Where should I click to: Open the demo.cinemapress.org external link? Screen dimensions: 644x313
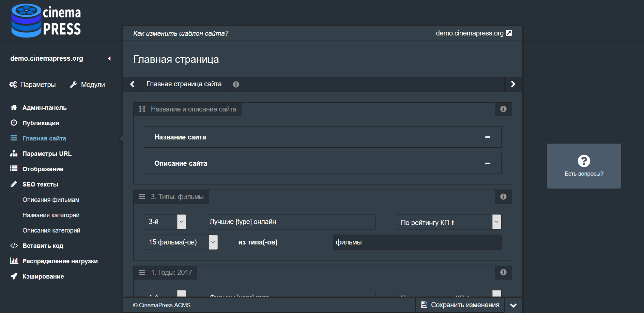[474, 33]
